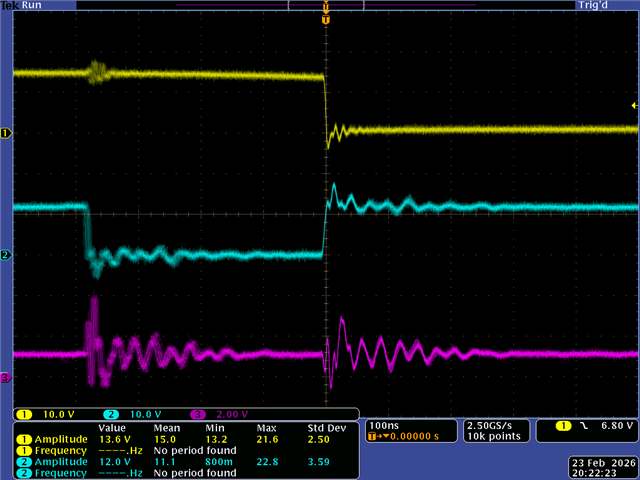Click the channel 3 2.00 V scale readout
The image size is (640, 480).
232,415
